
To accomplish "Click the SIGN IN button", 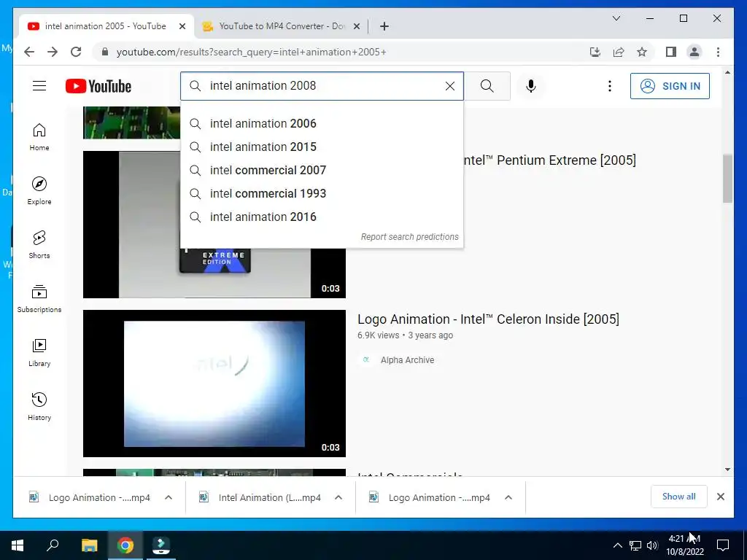I will (x=670, y=86).
